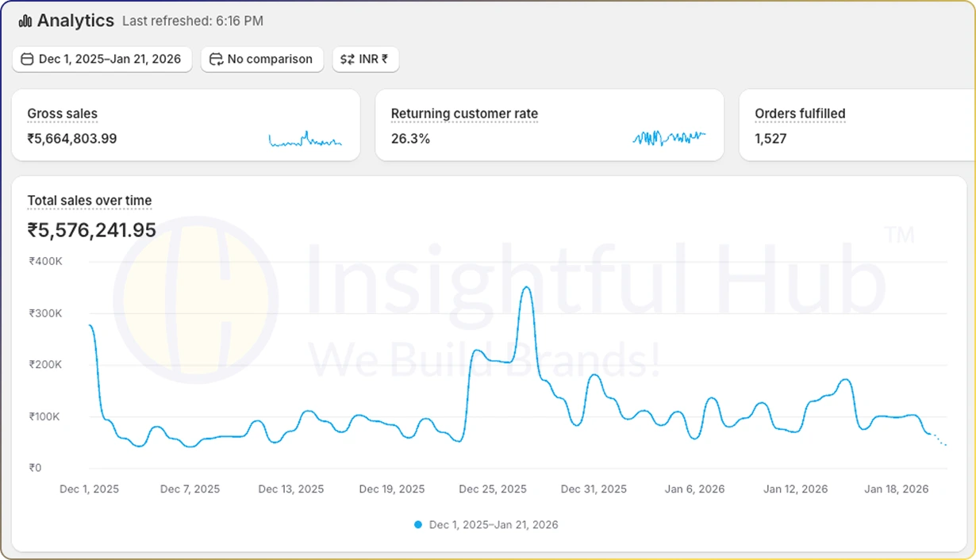
Task: Open the No comparison selector
Action: pos(262,59)
